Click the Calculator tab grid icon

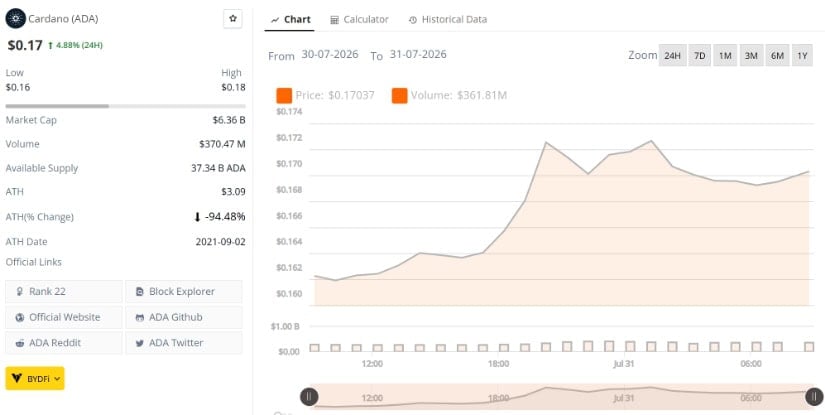(x=335, y=20)
